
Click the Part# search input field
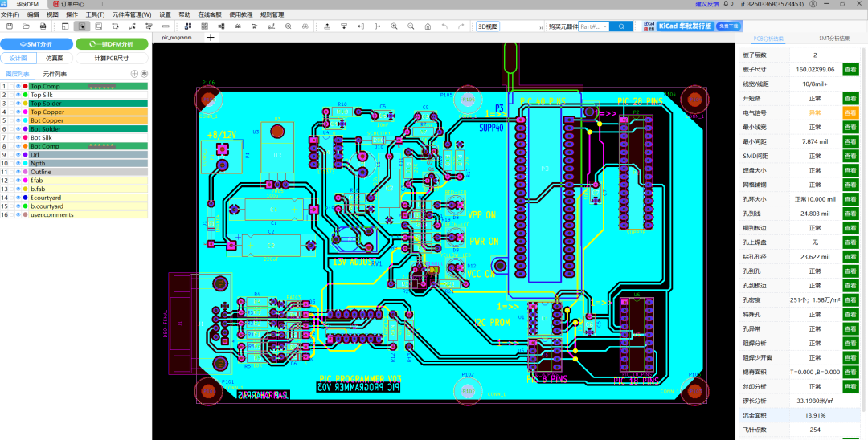(590, 26)
